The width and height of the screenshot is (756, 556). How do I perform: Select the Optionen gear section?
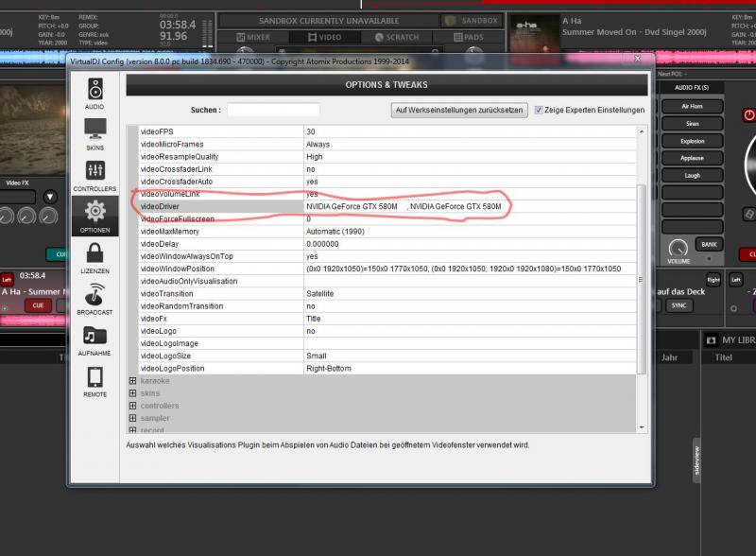(95, 217)
